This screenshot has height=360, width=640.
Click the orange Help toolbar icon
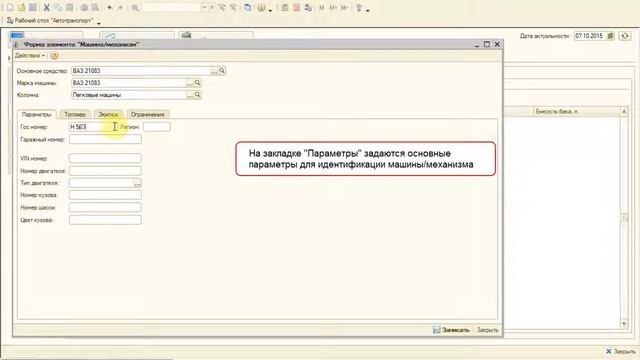[261, 8]
